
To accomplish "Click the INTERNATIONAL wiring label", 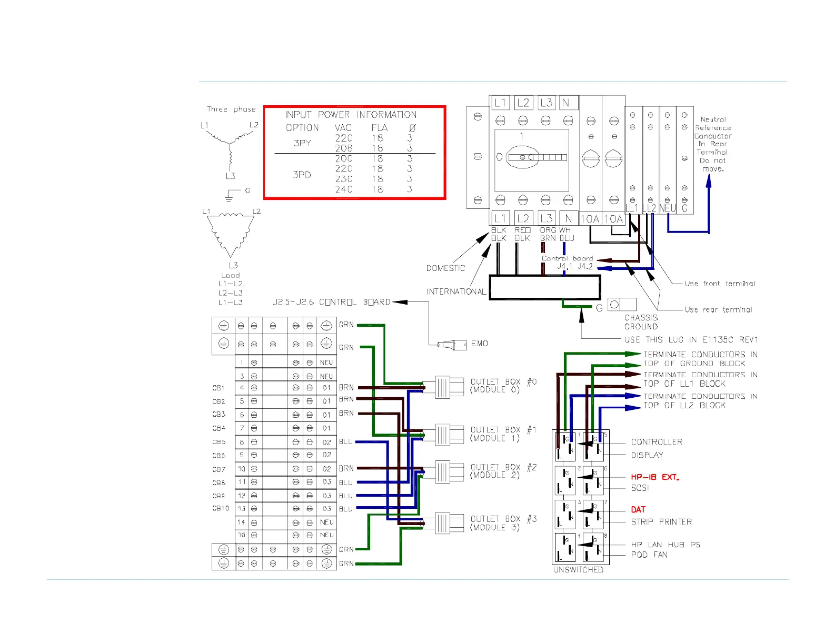I will click(456, 291).
